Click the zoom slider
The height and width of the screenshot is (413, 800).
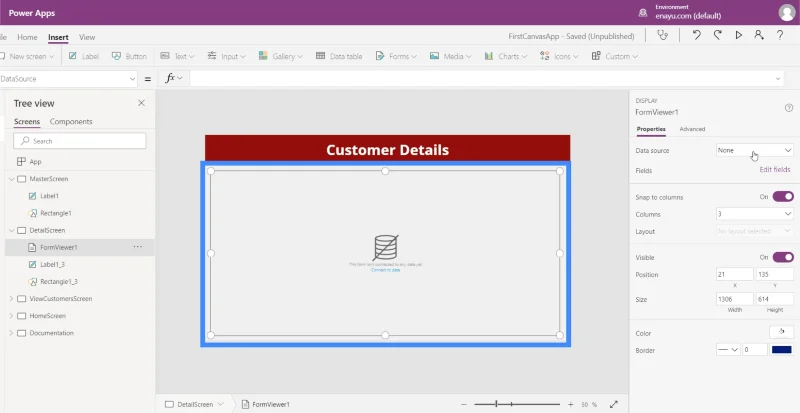(517, 404)
